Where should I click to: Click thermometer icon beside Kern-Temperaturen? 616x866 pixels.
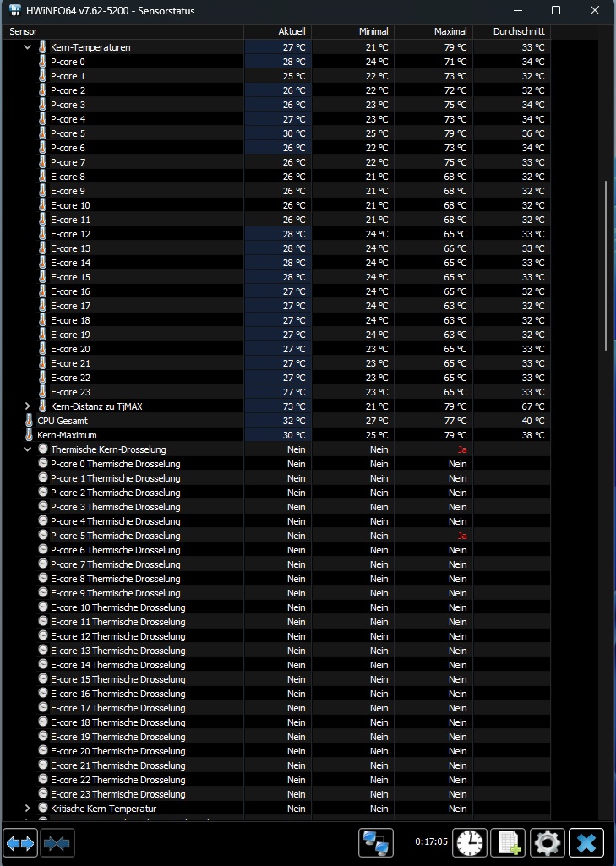(42, 47)
